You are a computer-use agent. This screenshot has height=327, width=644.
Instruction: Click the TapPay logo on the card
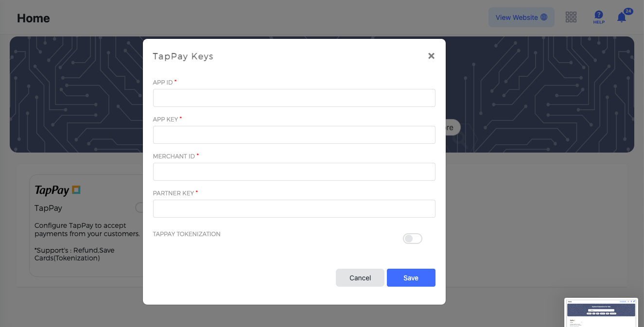tap(57, 190)
